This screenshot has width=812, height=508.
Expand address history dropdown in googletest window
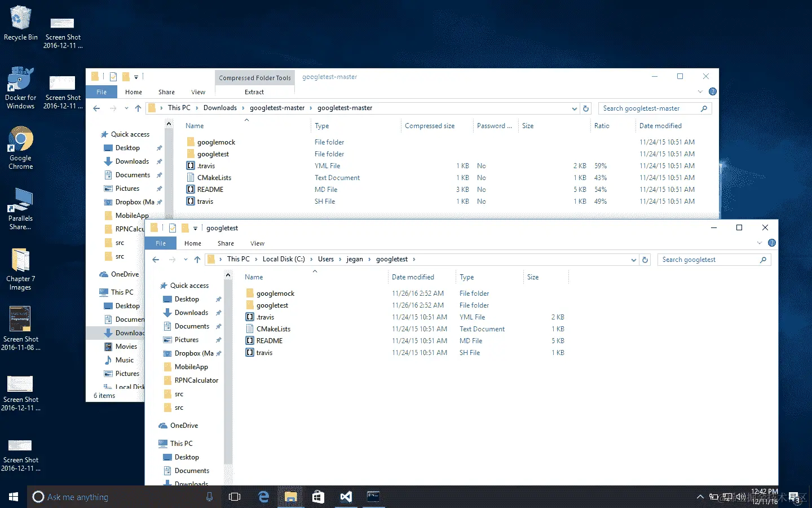click(634, 260)
